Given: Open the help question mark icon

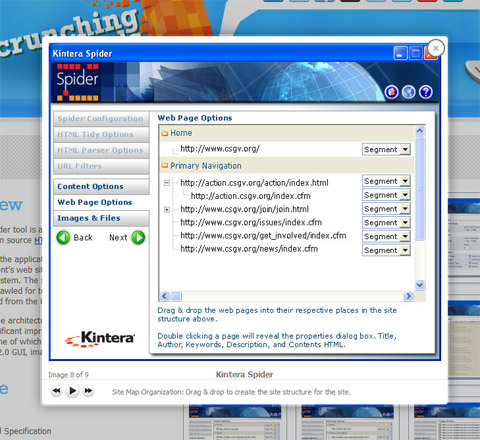Looking at the screenshot, I should coord(426,92).
